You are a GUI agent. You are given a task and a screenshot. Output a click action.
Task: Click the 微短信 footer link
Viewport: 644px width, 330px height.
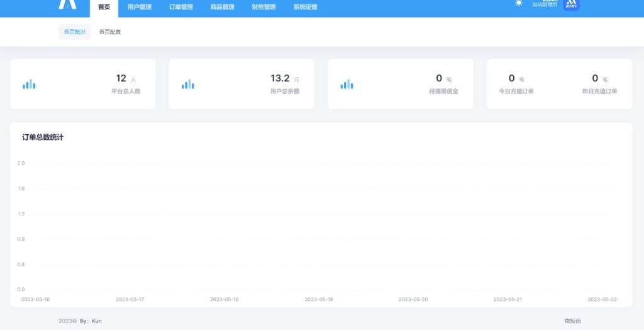point(572,321)
